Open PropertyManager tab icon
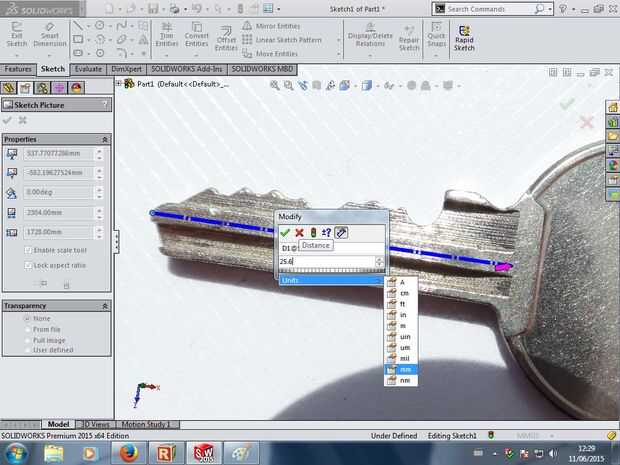Image resolution: width=620 pixels, height=465 pixels. [x=25, y=87]
